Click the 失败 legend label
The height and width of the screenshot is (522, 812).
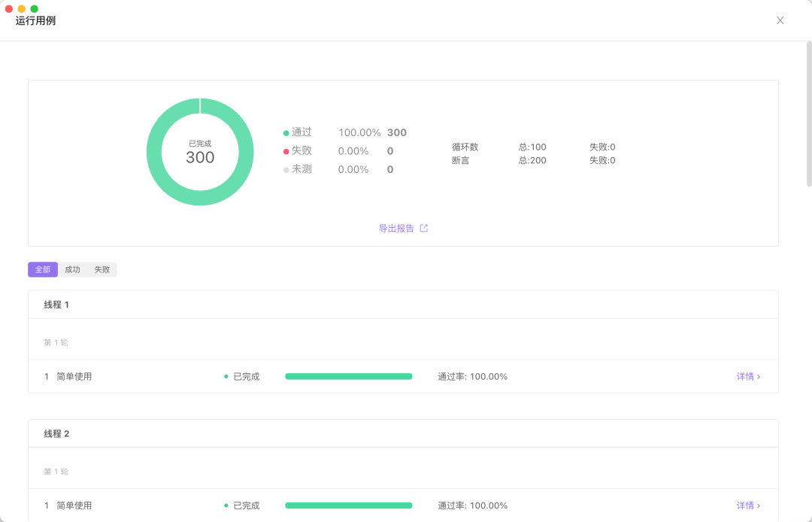click(301, 150)
